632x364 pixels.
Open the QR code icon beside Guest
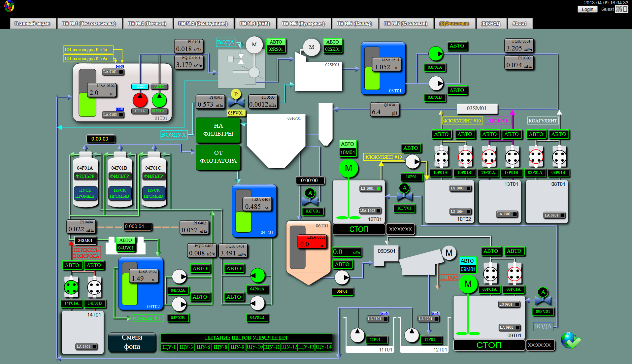tap(621, 9)
